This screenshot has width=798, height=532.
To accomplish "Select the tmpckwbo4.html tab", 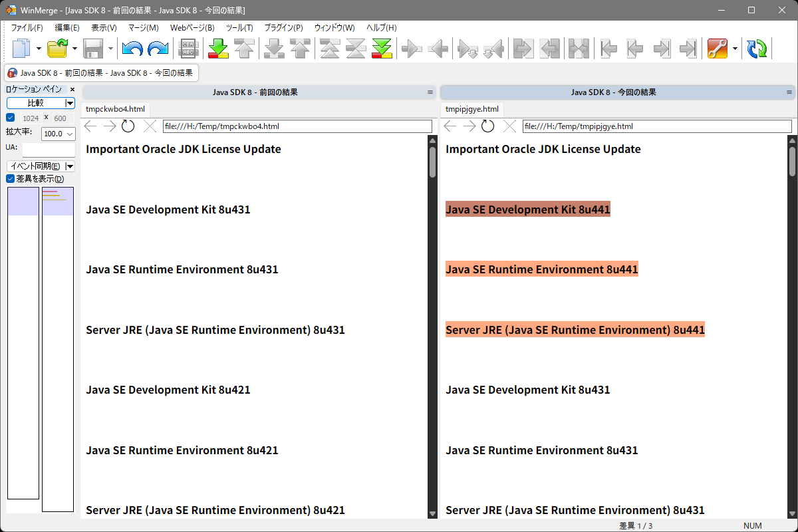I will (x=116, y=109).
